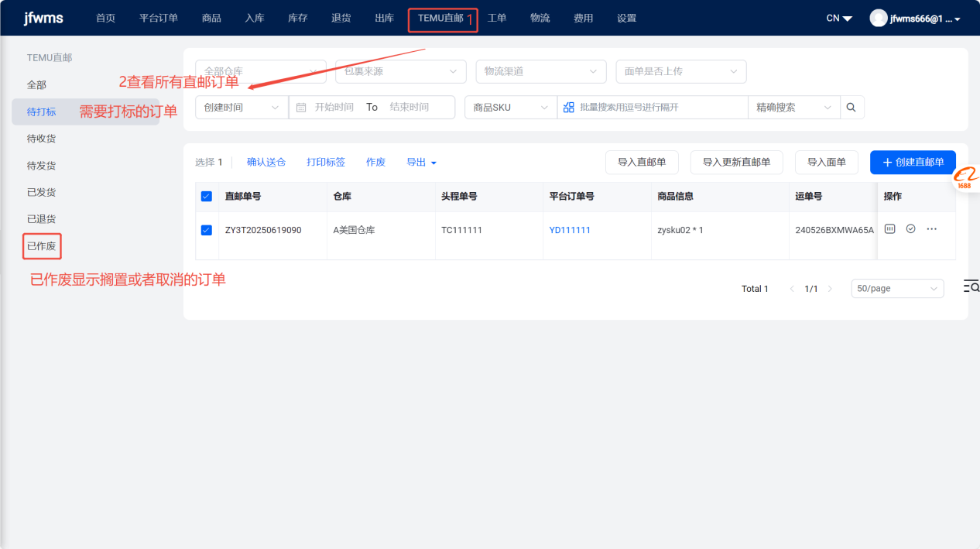Go to previous page arrow
The width and height of the screenshot is (980, 549).
click(792, 289)
